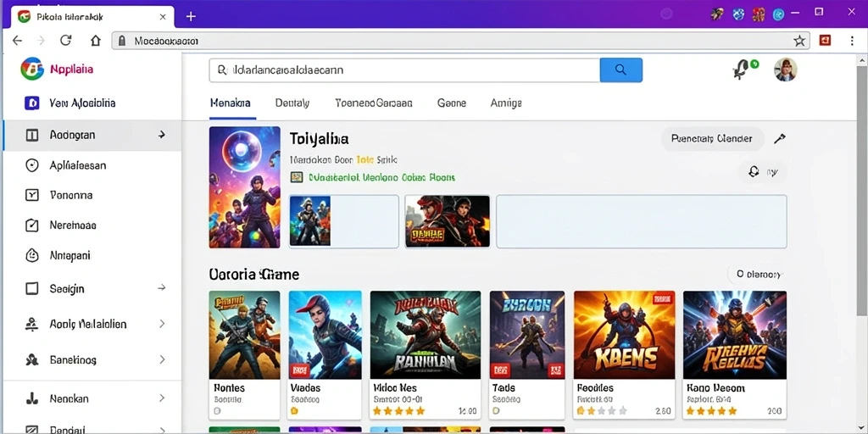The height and width of the screenshot is (434, 868).
Task: Open notifications via the bell icon
Action: point(743,70)
